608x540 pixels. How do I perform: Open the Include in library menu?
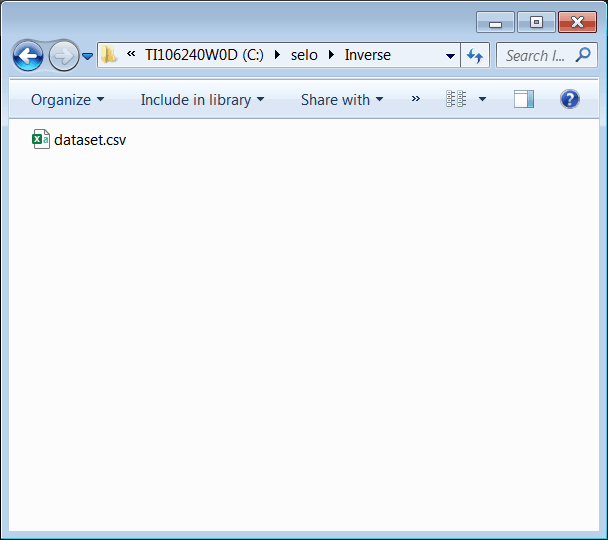[202, 100]
